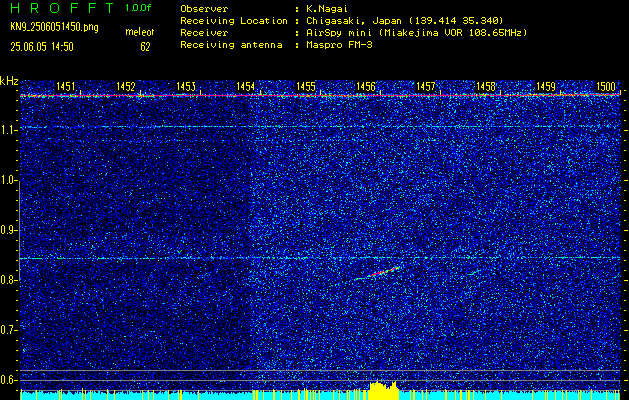Click the 1455 time axis marker

coord(306,86)
